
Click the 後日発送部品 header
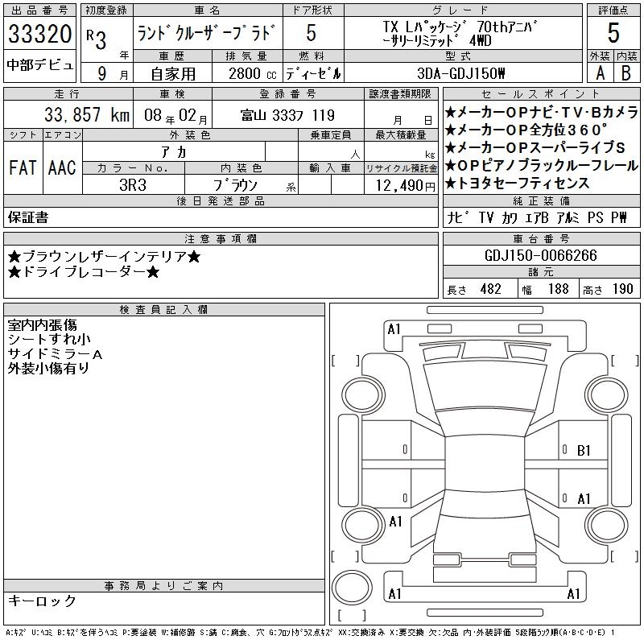(221, 200)
